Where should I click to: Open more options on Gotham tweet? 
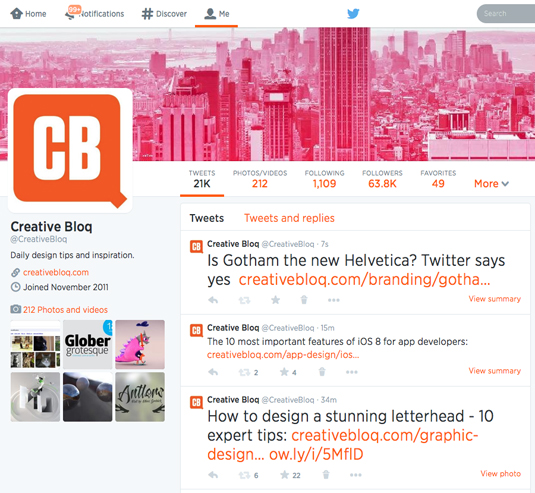(334, 300)
